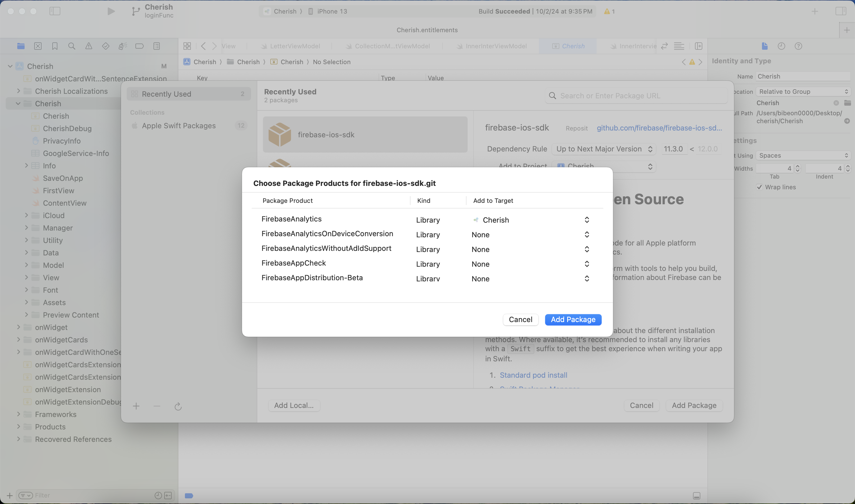Open the Dependency Rule dropdown
The image size is (855, 504).
[604, 149]
